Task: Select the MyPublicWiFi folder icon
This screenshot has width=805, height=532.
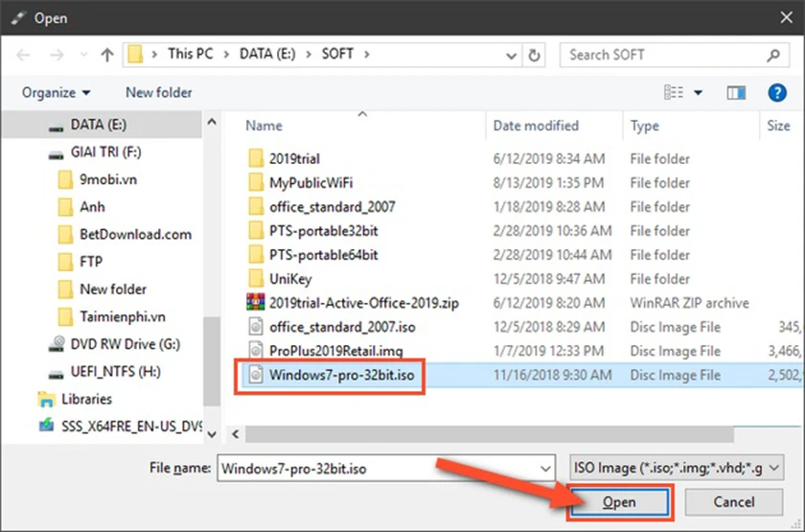Action: tap(256, 183)
